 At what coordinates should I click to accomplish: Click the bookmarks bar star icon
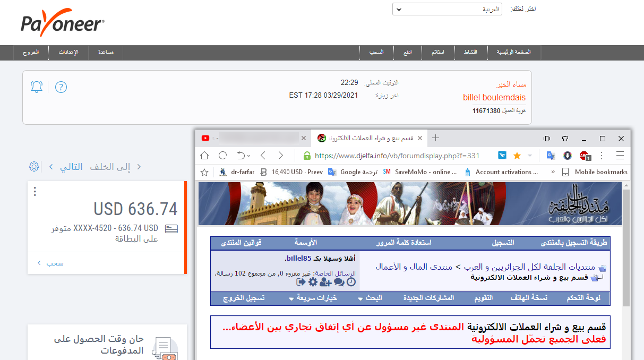coord(203,172)
